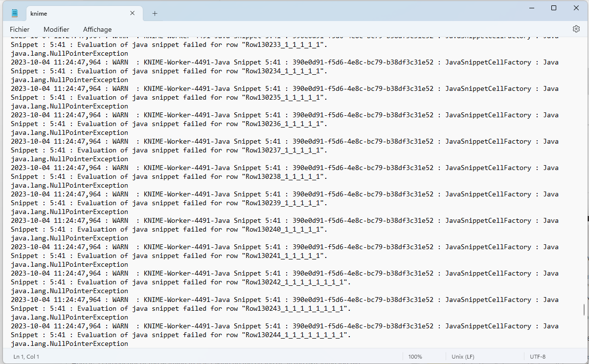Close the Notepad window

click(x=576, y=8)
